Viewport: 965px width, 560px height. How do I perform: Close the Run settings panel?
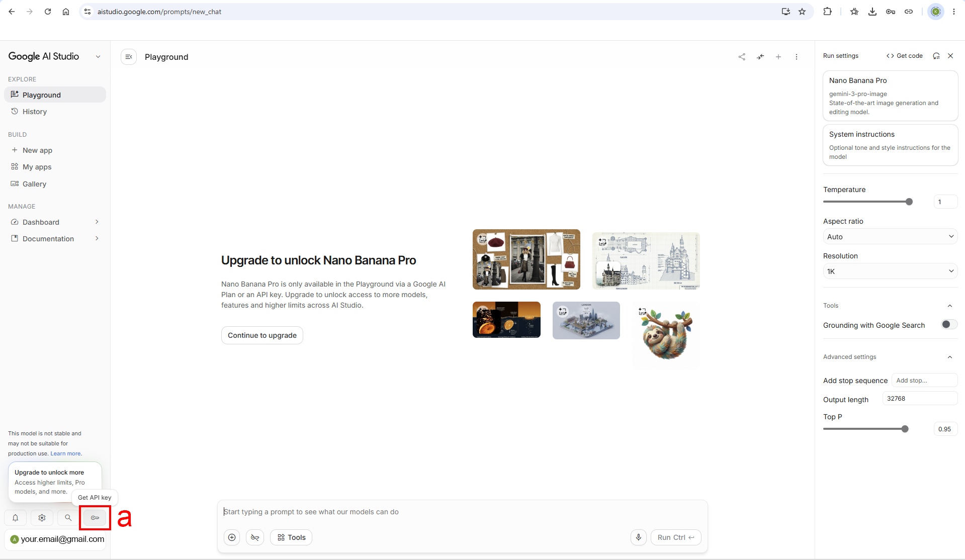(950, 56)
